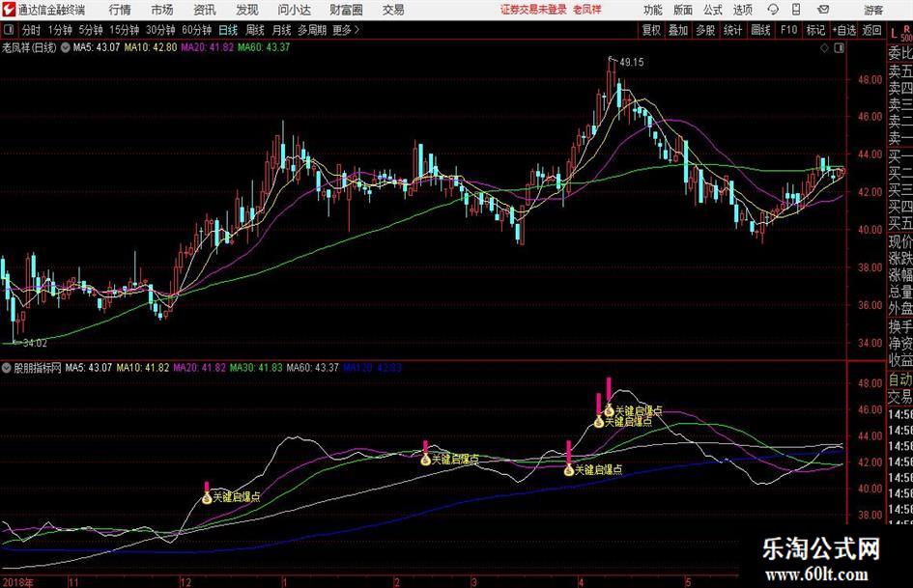Expand the 老凤祥(日线) indicator dropdown arrow
This screenshot has height=588, width=913.
pyautogui.click(x=66, y=47)
